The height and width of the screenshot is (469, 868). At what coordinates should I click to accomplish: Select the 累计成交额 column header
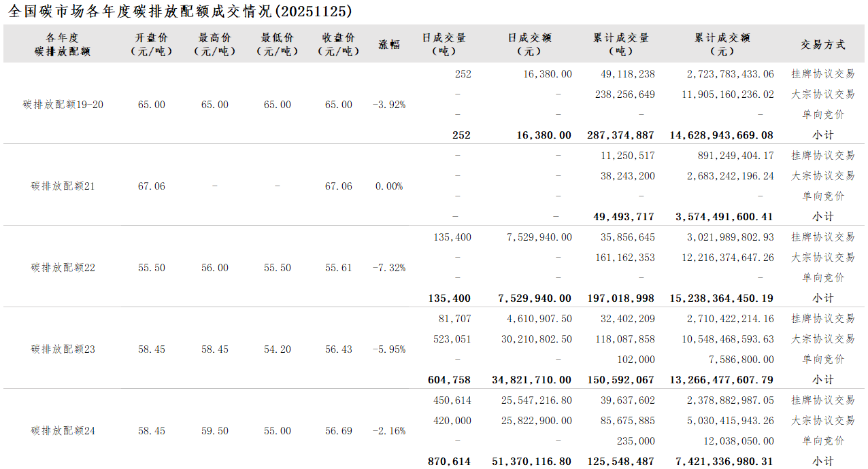click(722, 44)
